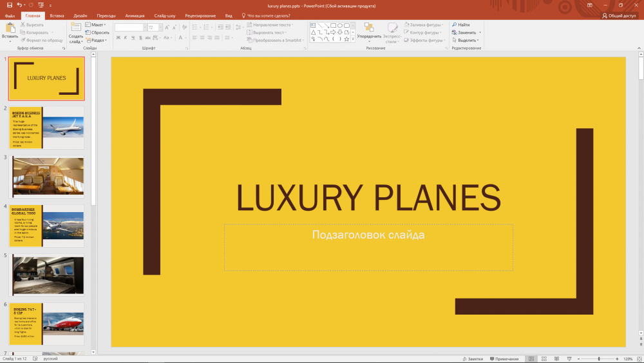Viewport: 644px width, 363px height.
Task: Reset slide with Сбросить
Action: (97, 32)
